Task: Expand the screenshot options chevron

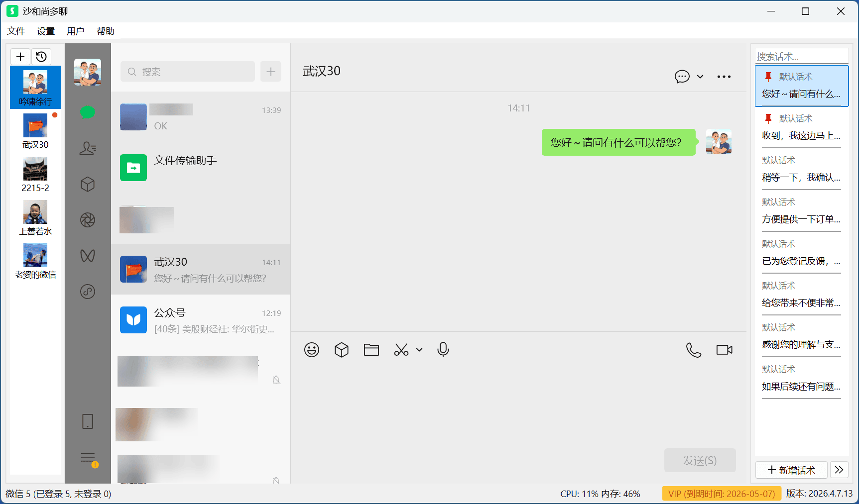Action: click(419, 350)
